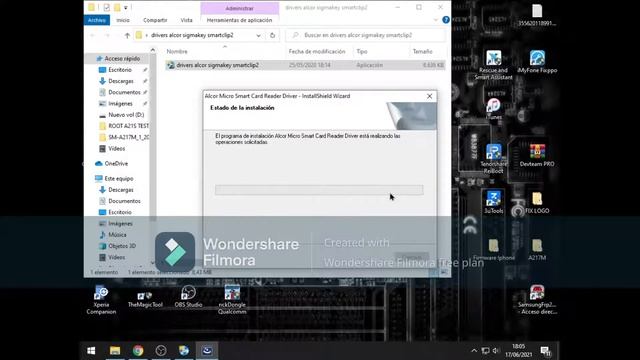Click the refresh button in address bar
The image size is (640, 360).
pos(272,35)
